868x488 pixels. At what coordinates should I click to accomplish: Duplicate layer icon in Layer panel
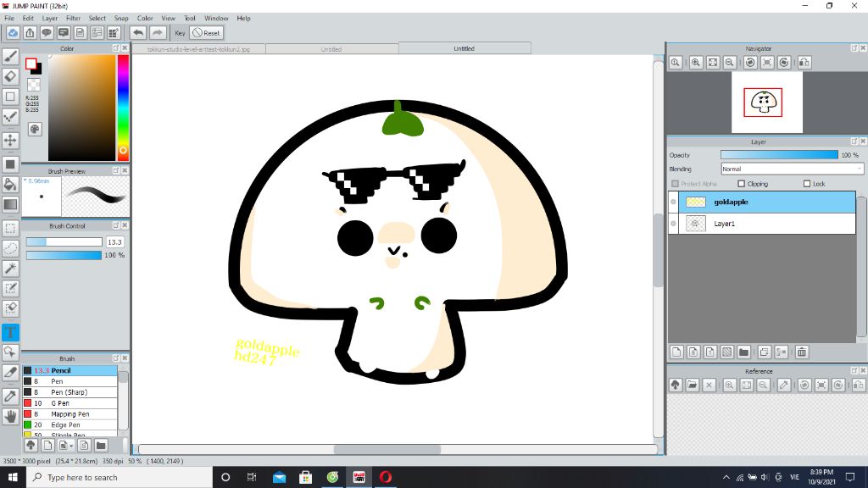[x=765, y=352]
